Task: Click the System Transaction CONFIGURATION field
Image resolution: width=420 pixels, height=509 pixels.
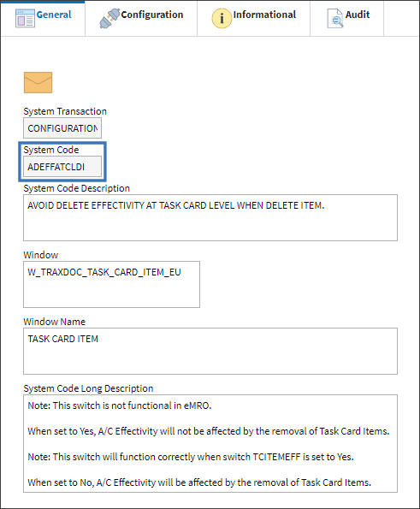Action: [62, 128]
